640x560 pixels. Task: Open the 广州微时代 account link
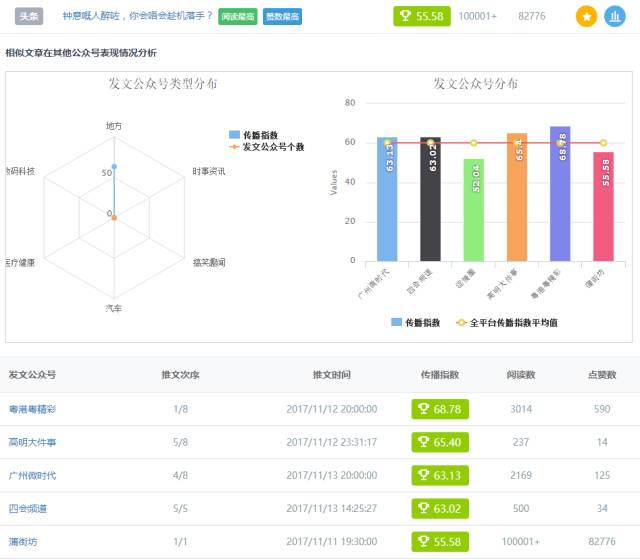[32, 475]
